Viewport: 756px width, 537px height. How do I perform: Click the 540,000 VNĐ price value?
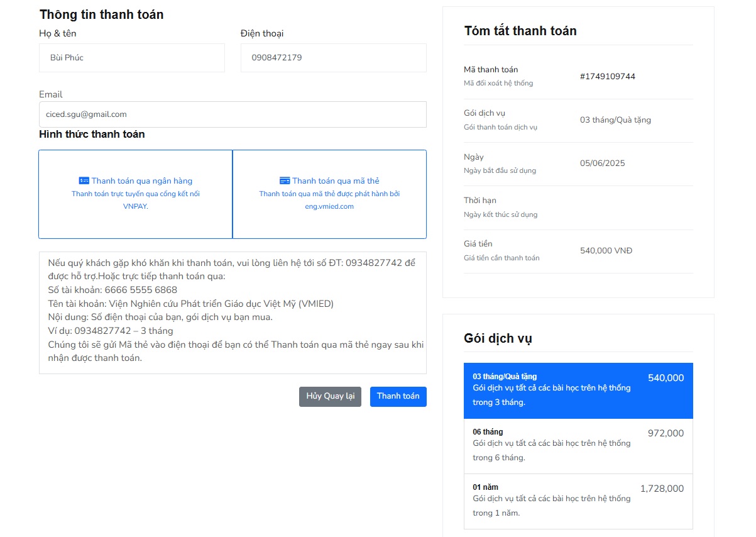(606, 250)
